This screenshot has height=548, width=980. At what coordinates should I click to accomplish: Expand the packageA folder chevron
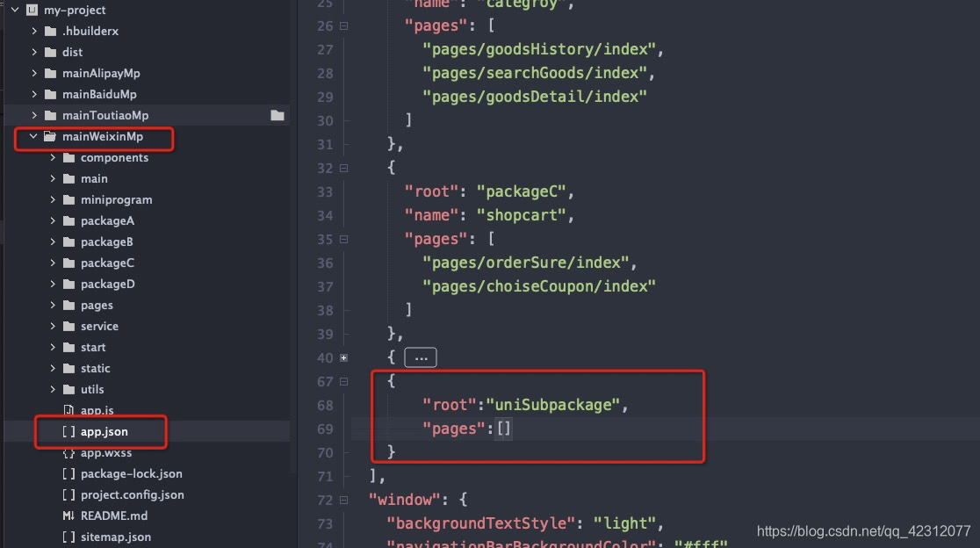point(53,220)
